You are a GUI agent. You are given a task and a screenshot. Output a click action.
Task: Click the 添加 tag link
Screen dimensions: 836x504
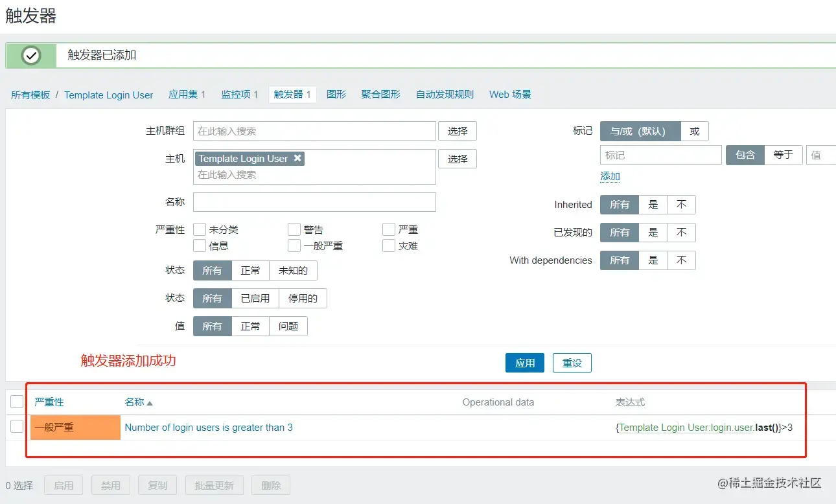click(610, 176)
